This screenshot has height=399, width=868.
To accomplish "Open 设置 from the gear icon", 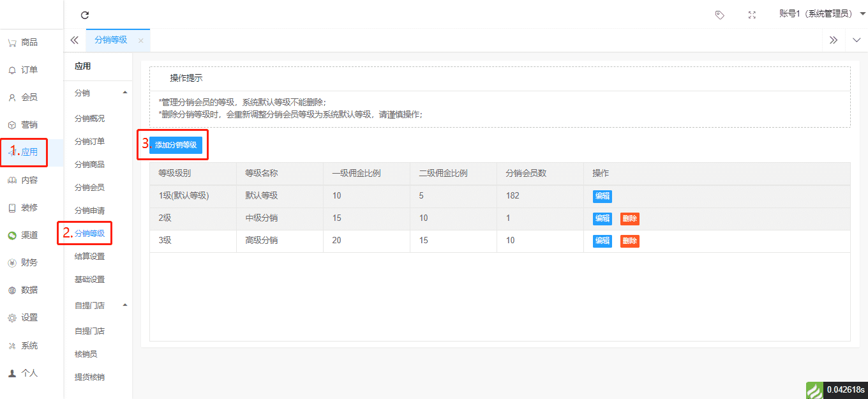I will (11, 318).
